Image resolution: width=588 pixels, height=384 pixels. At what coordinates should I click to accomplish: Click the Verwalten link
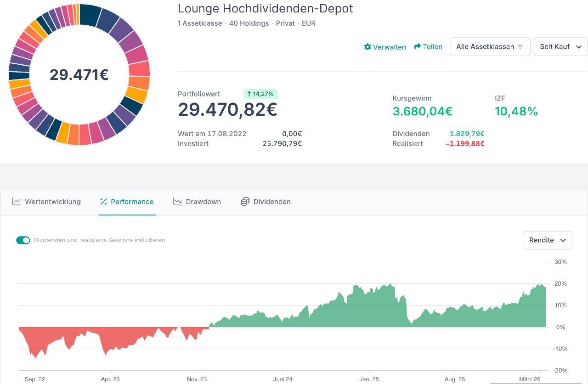(x=389, y=47)
